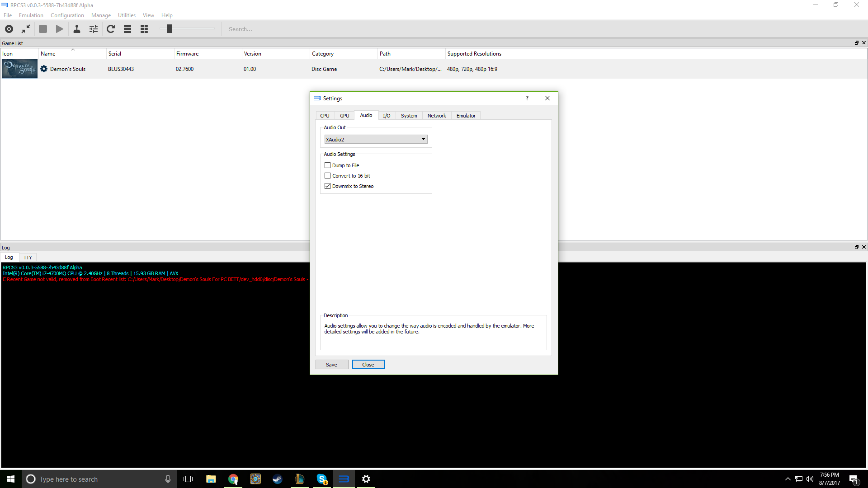Refresh the game list
The image size is (868, 488).
(111, 29)
